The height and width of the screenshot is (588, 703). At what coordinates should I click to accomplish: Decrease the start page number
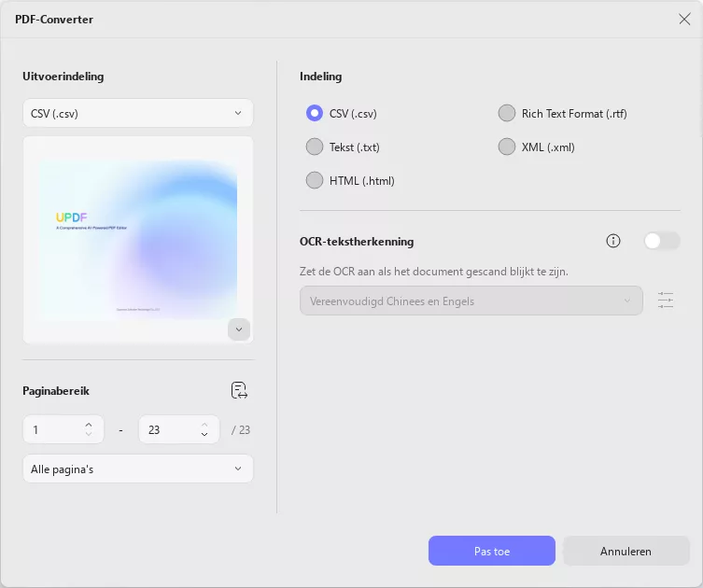point(89,434)
